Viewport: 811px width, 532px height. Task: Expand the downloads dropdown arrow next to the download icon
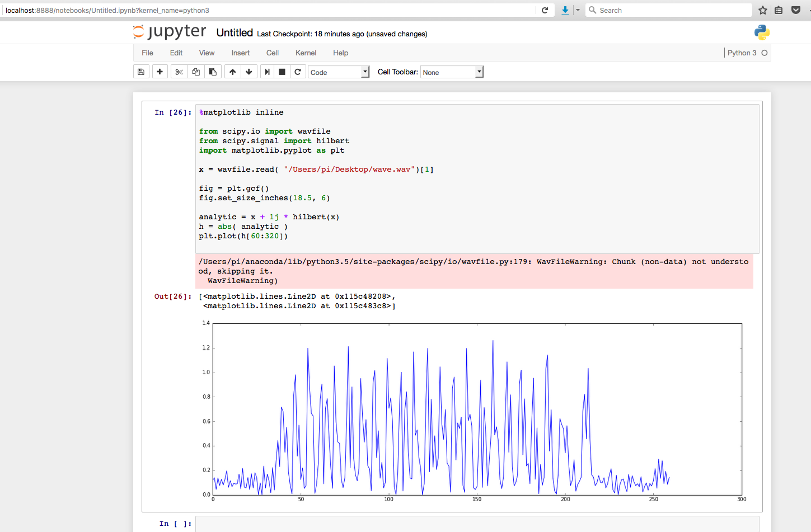pyautogui.click(x=578, y=10)
